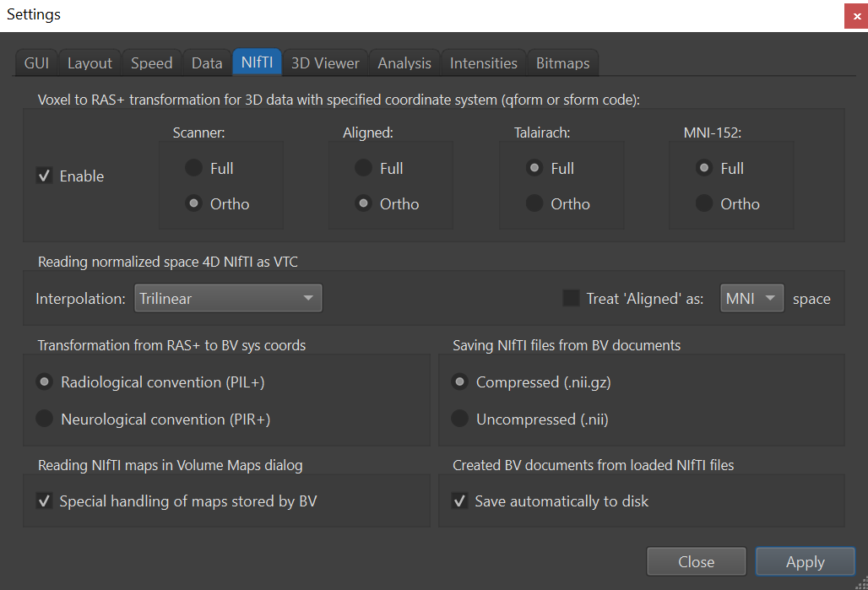The height and width of the screenshot is (590, 868).
Task: Open the Layout settings tab
Action: tap(89, 62)
